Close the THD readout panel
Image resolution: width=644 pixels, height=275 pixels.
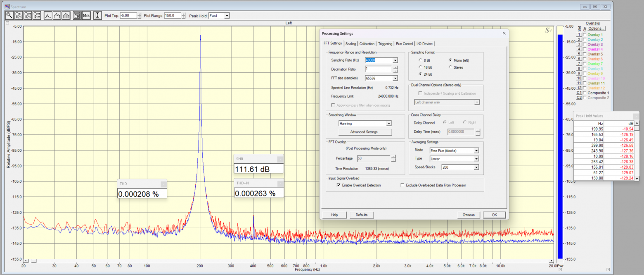[x=163, y=184]
